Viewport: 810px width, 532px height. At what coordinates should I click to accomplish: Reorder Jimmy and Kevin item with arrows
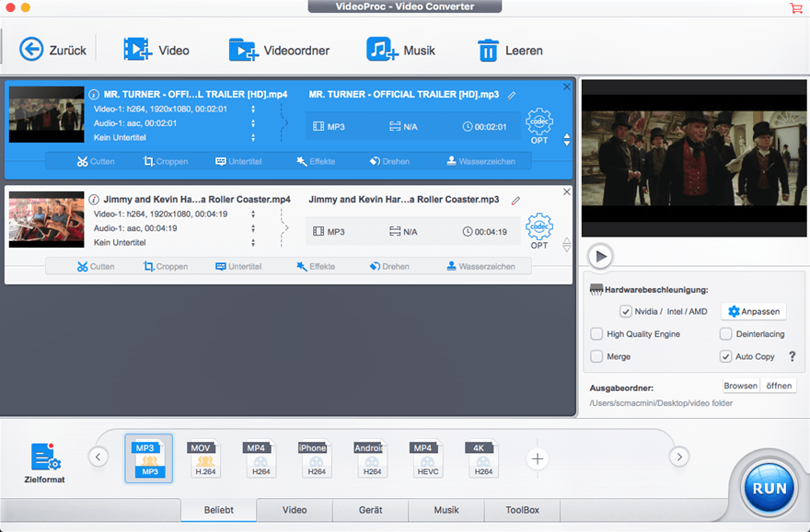[x=567, y=245]
